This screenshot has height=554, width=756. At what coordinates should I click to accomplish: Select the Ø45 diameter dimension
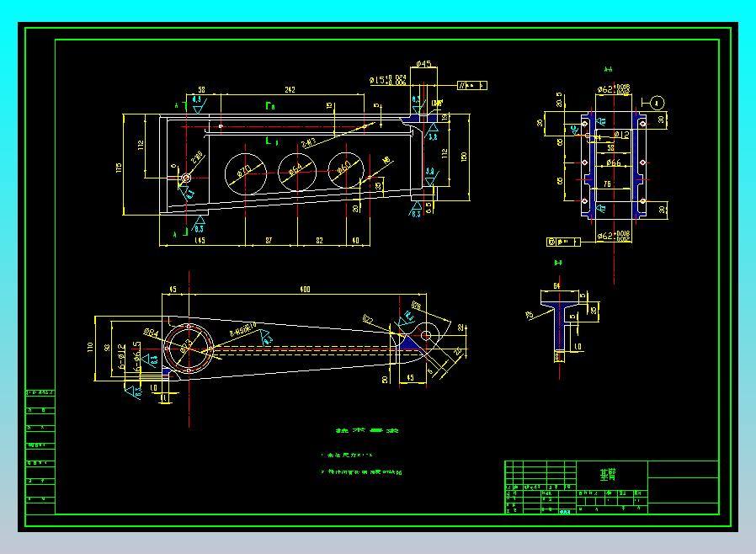pyautogui.click(x=423, y=64)
